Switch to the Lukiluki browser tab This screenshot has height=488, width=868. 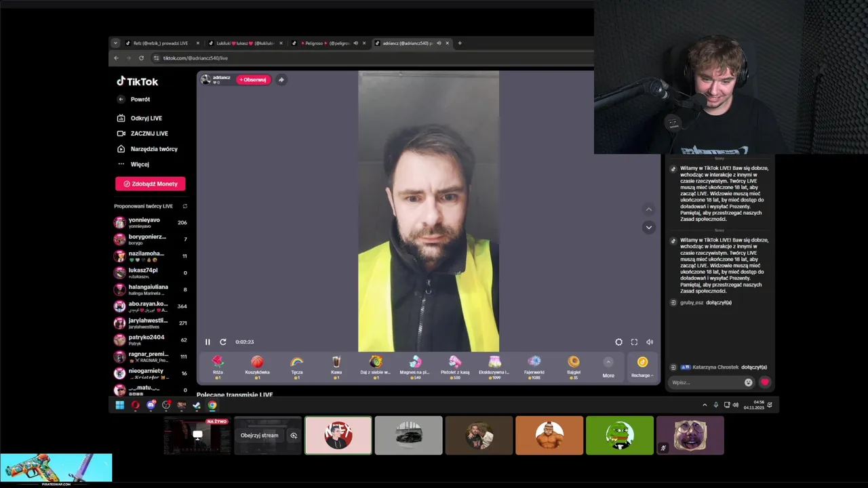pos(245,43)
